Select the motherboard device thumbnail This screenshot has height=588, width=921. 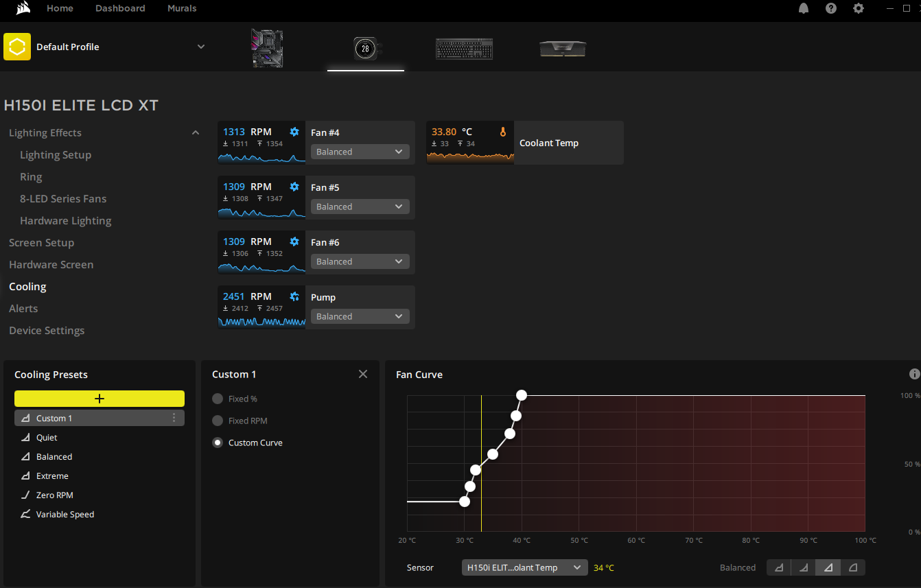267,48
